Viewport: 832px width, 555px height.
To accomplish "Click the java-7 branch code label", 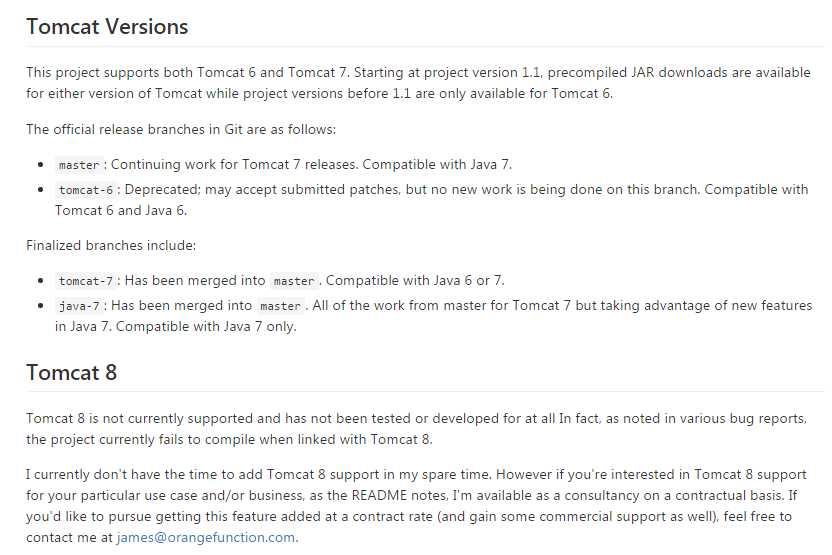I will 79,306.
